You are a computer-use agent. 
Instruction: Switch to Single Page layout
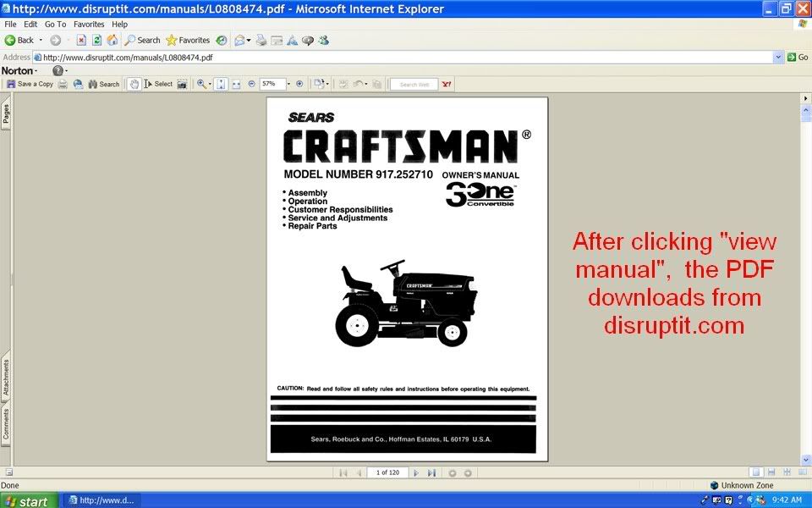(x=755, y=472)
